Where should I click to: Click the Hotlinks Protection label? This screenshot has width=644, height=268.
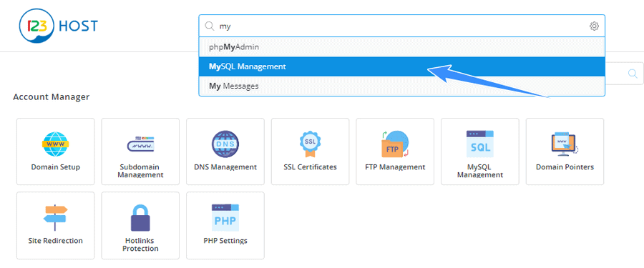[x=140, y=244]
